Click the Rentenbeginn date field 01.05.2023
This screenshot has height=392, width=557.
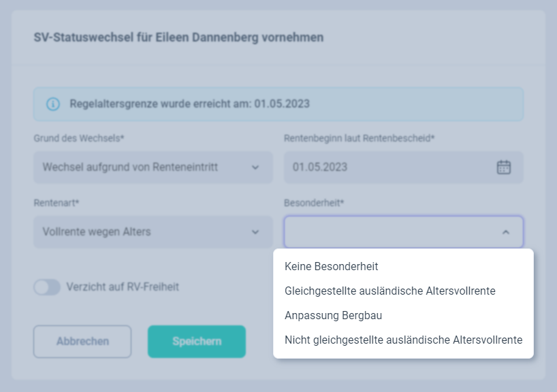pos(404,167)
